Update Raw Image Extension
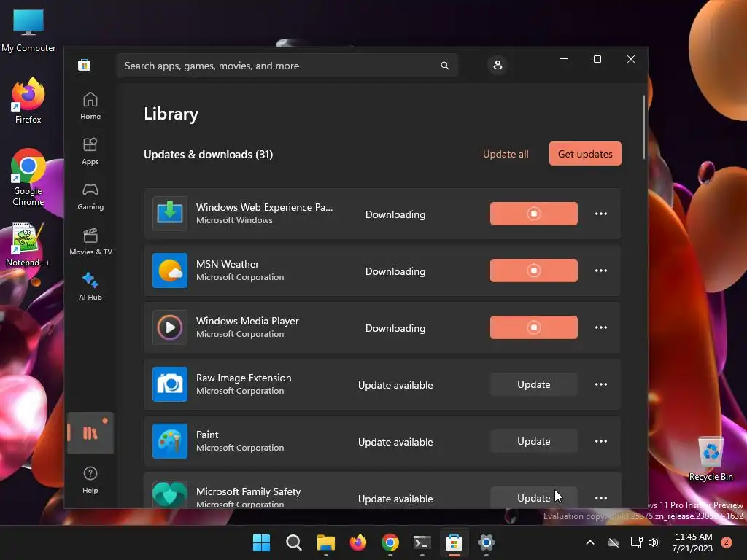The height and width of the screenshot is (560, 747). [533, 384]
